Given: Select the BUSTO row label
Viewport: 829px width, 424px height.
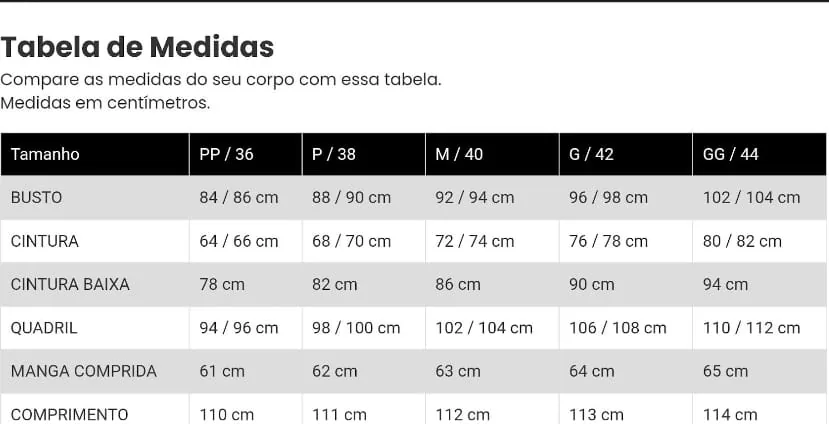Looking at the screenshot, I should pos(37,198).
